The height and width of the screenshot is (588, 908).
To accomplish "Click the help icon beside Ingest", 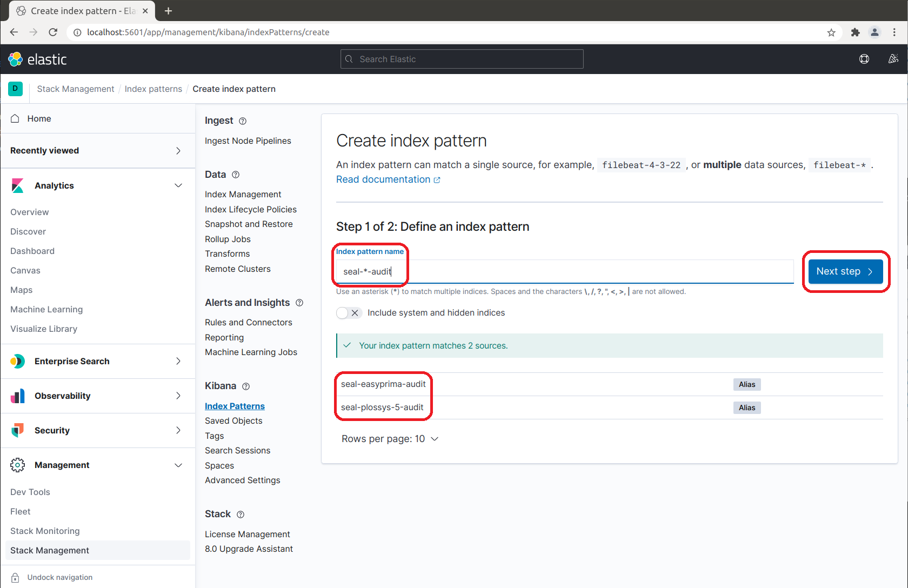I will click(x=243, y=121).
